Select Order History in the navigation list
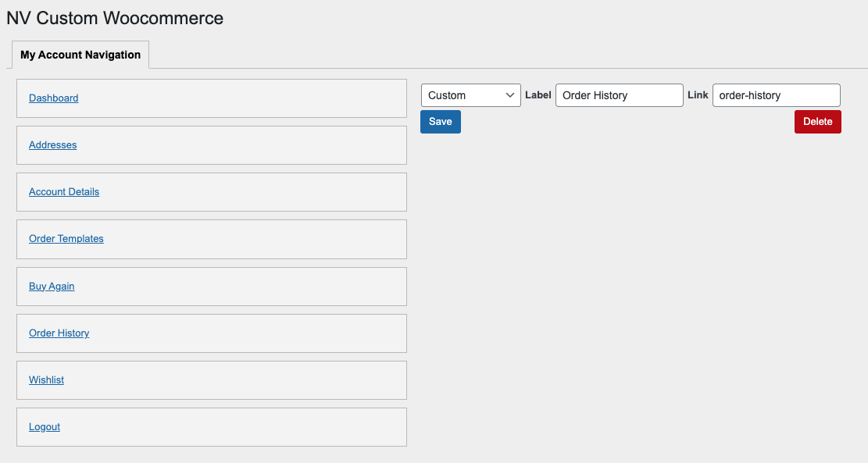The width and height of the screenshot is (868, 463). point(59,333)
